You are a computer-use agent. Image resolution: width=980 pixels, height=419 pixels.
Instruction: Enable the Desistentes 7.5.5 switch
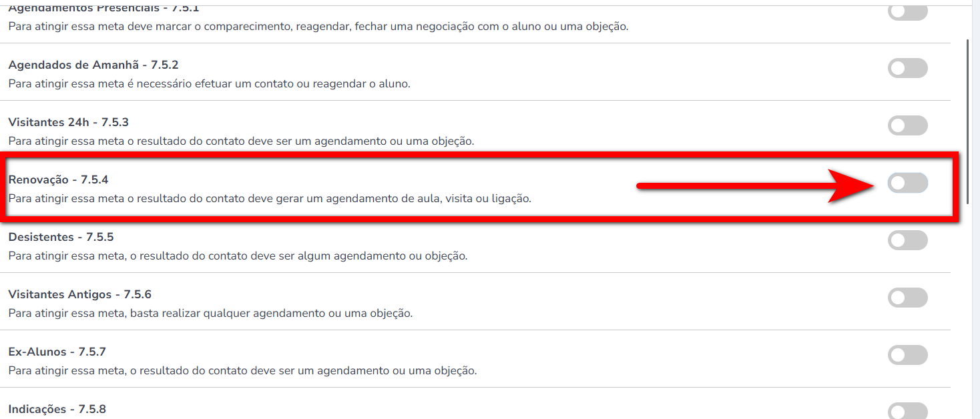(x=907, y=240)
